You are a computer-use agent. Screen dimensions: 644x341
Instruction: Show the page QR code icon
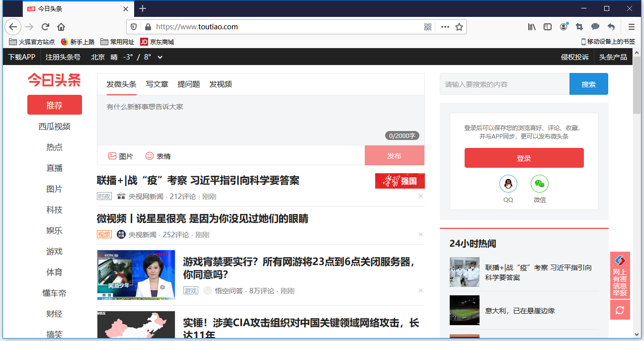tap(428, 27)
